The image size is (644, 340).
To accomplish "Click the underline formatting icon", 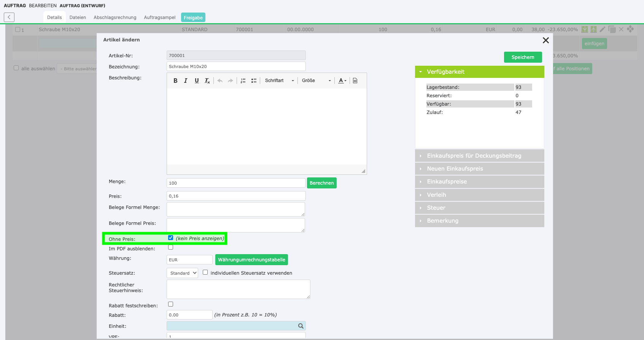I will tap(197, 81).
